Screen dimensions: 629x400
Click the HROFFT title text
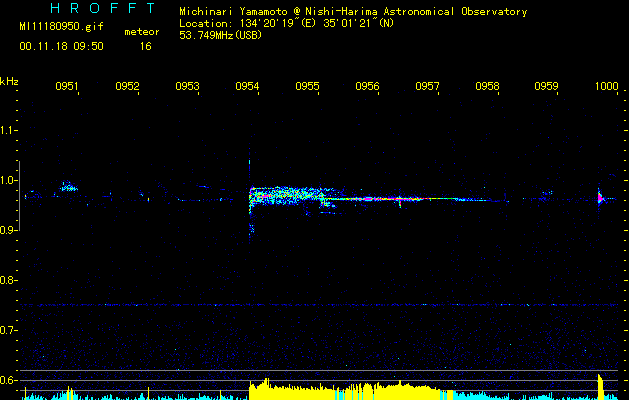pyautogui.click(x=103, y=8)
